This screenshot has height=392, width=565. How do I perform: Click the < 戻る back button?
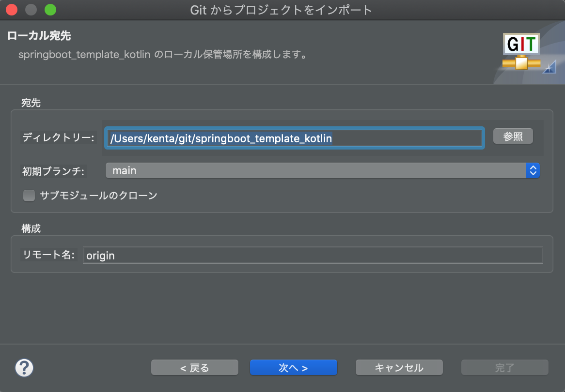(194, 367)
